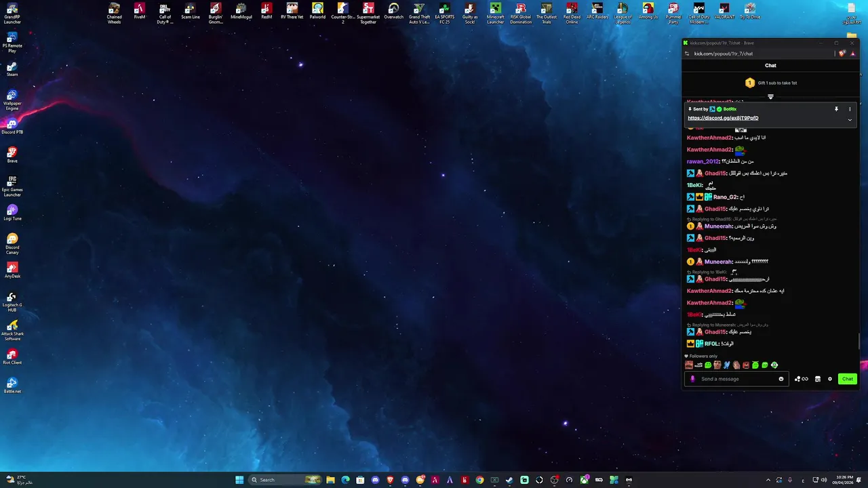Open the AnyDesk desktop shortcut

pyautogui.click(x=12, y=271)
